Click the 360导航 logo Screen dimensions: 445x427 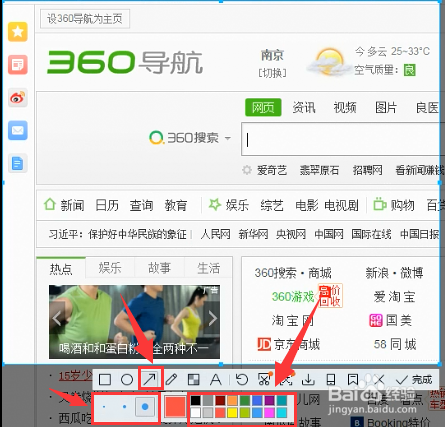click(x=125, y=62)
